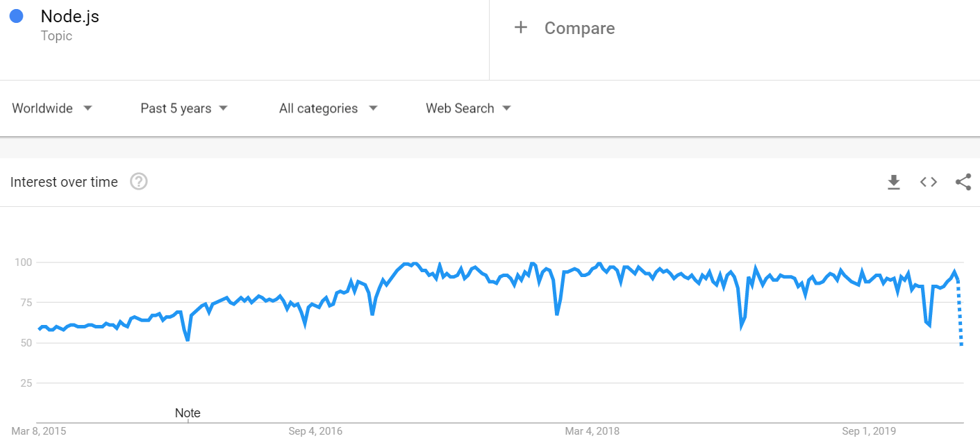The image size is (980, 443).
Task: Open the Past 5 years time range dropdown
Action: [176, 108]
